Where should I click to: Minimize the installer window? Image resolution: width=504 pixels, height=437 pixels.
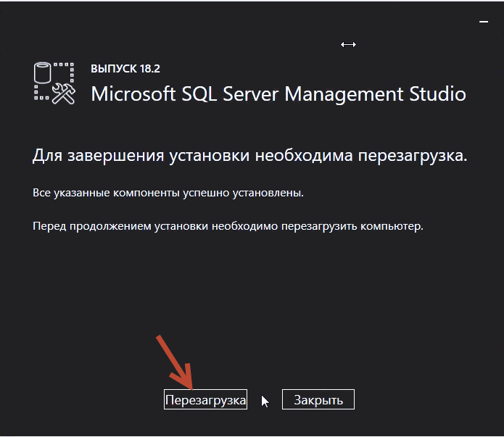pos(484,22)
